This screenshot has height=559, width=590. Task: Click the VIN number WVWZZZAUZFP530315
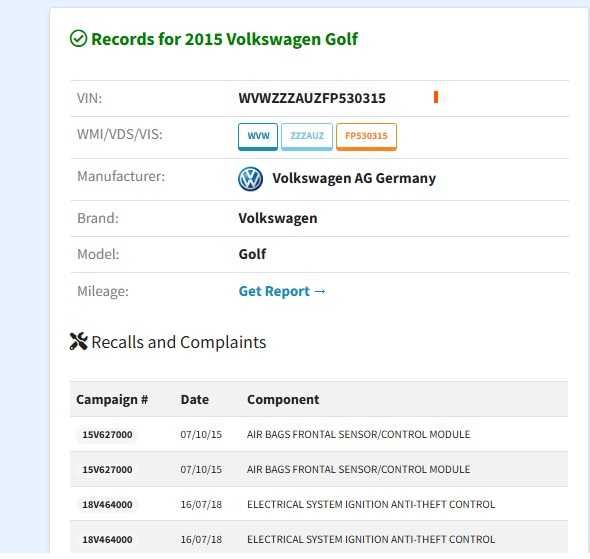[312, 98]
